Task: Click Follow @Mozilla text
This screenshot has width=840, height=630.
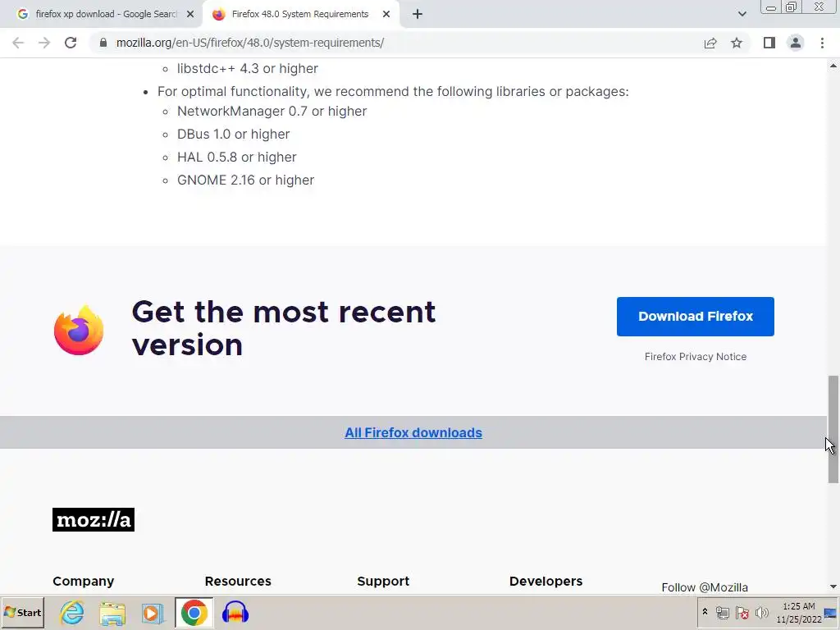Action: (705, 587)
